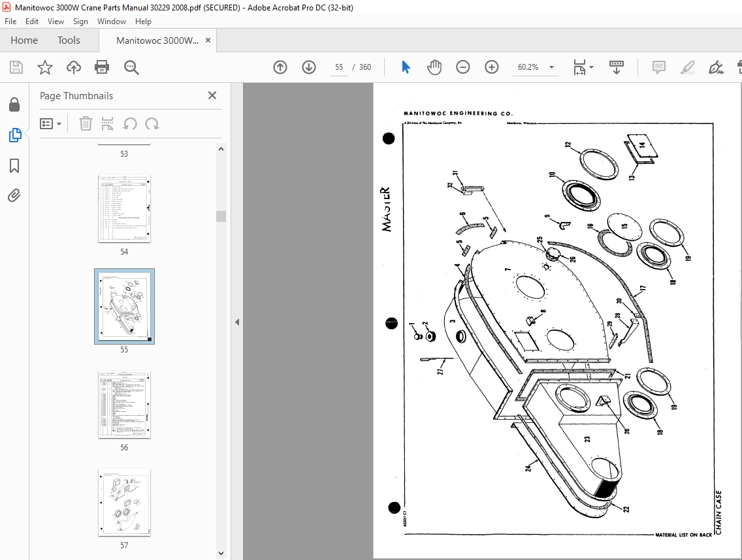This screenshot has height=560, width=742.
Task: Click the '360' total pages text
Action: click(365, 67)
